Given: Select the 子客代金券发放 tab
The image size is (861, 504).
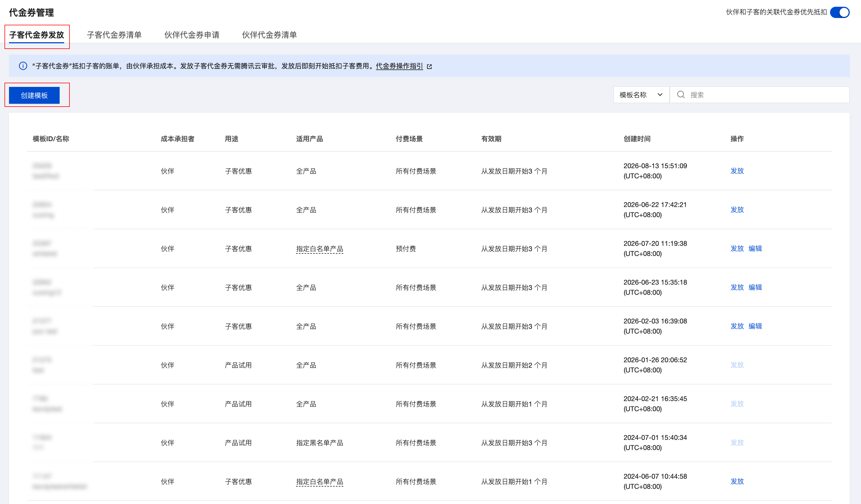Looking at the screenshot, I should point(37,35).
